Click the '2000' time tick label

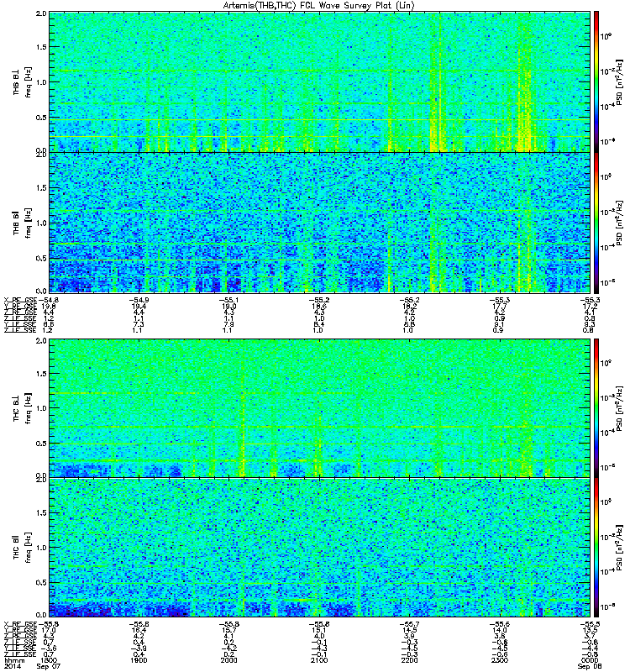[x=228, y=660]
